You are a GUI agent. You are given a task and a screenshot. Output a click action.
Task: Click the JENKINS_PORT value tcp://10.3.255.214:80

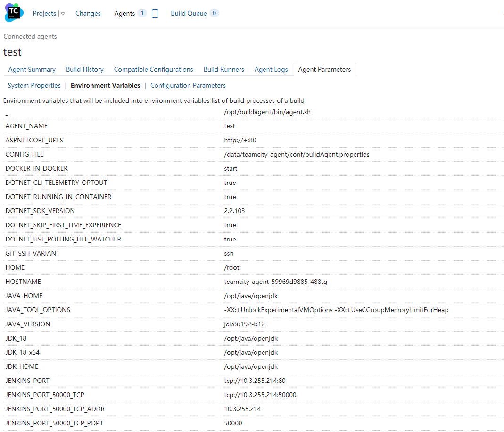(x=255, y=381)
